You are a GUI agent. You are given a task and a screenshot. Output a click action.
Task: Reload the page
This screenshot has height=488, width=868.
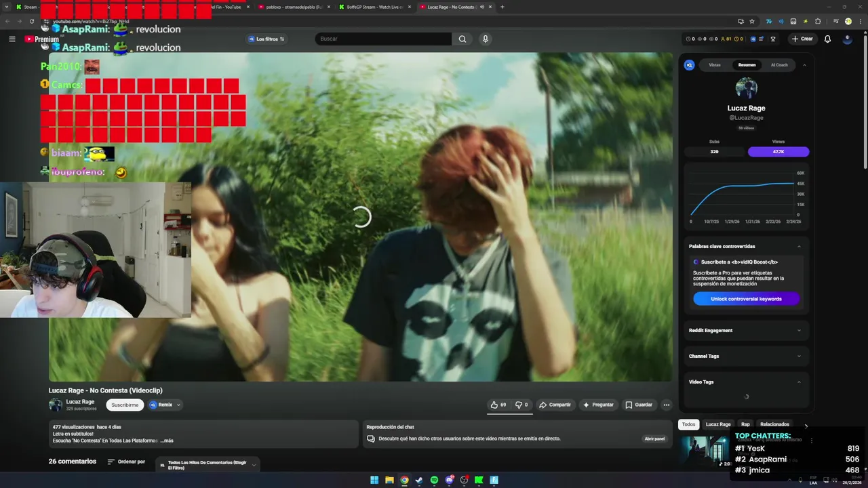click(x=31, y=21)
